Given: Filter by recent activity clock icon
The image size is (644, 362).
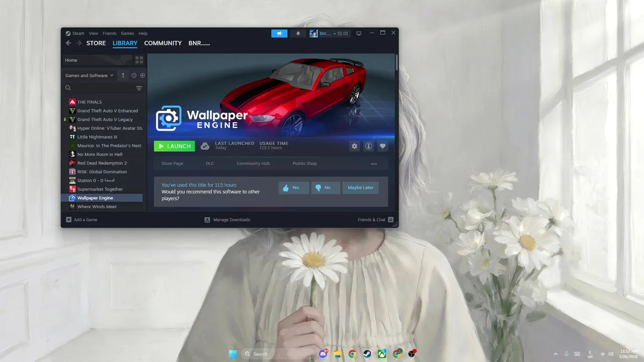Looking at the screenshot, I should coord(134,75).
